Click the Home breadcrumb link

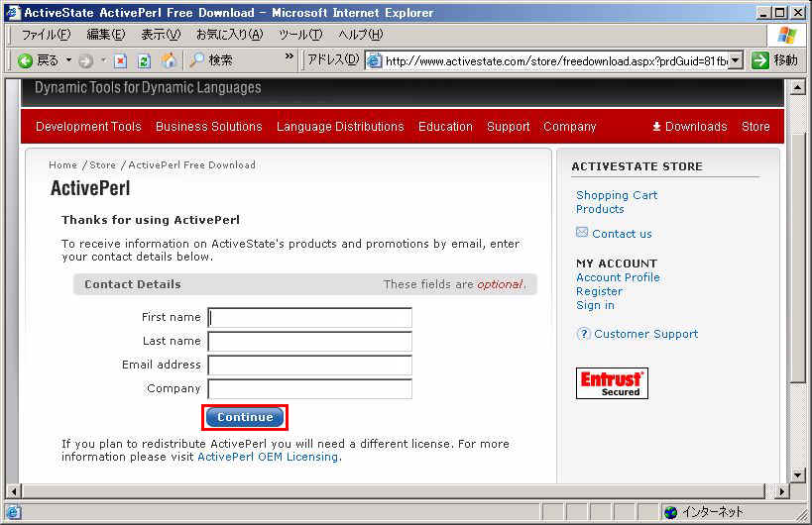pos(62,165)
